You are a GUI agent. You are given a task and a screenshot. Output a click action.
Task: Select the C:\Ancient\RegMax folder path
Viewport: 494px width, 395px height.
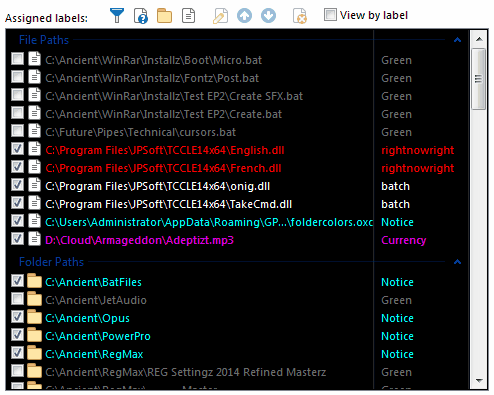click(x=94, y=354)
